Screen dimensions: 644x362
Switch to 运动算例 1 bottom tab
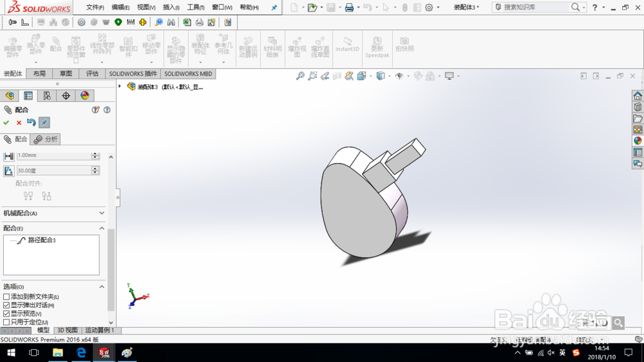[100, 330]
